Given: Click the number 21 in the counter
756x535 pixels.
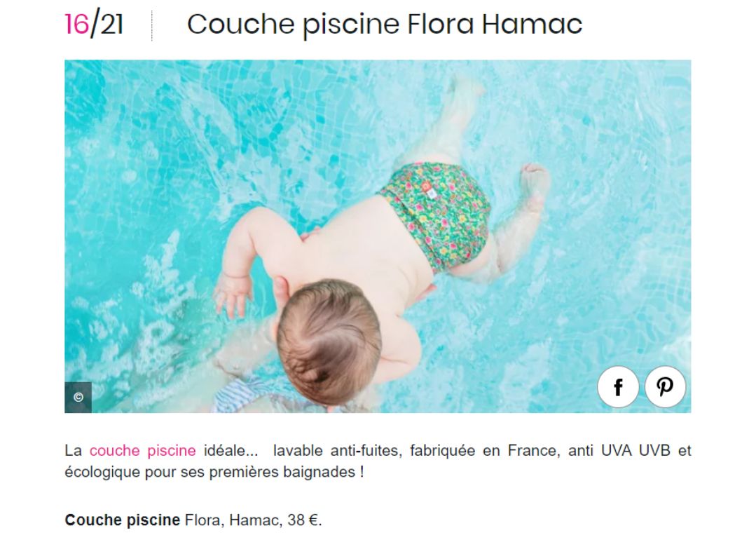Looking at the screenshot, I should [112, 24].
